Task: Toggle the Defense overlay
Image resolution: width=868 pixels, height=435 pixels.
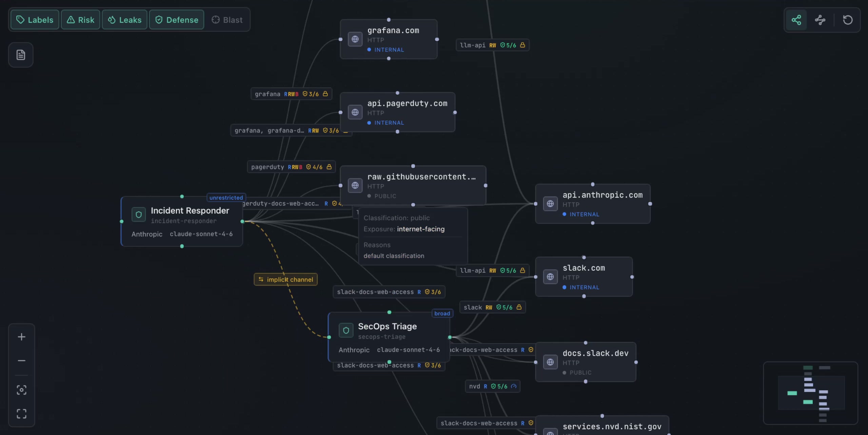Action: pos(176,20)
